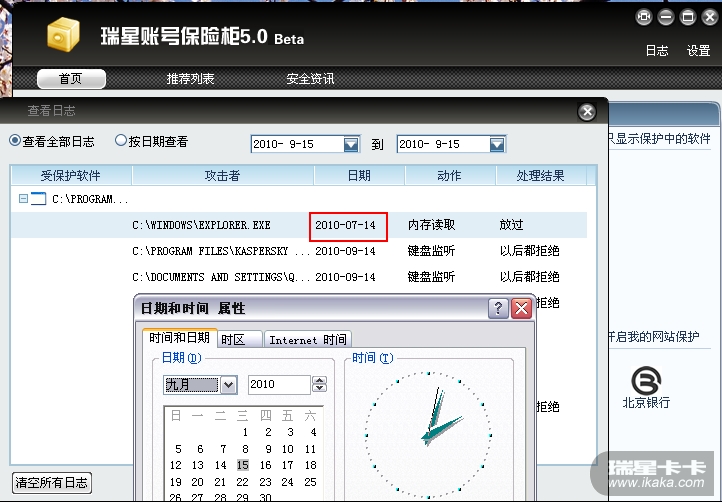This screenshot has width=722, height=502.
Task: Click 清空所有日志 button
Action: tap(52, 483)
